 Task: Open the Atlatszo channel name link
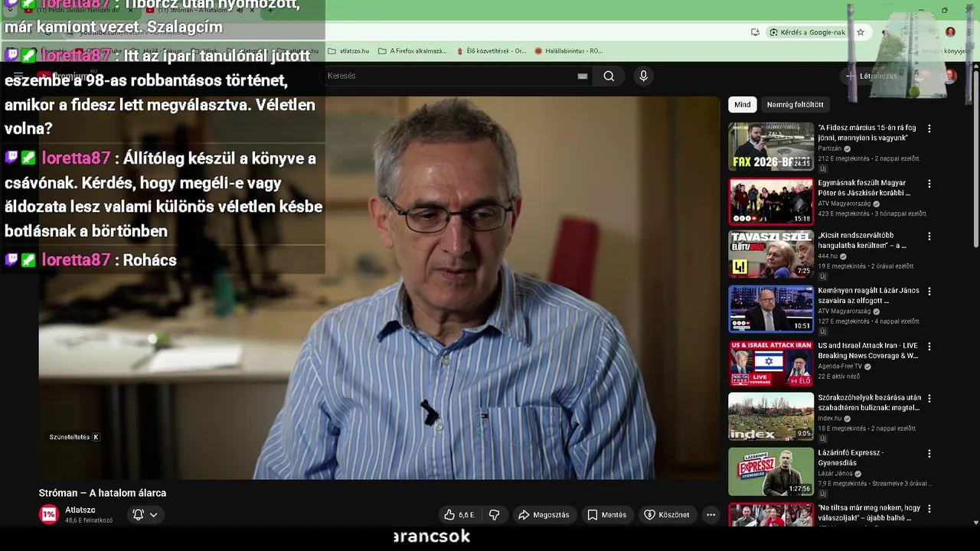point(80,510)
